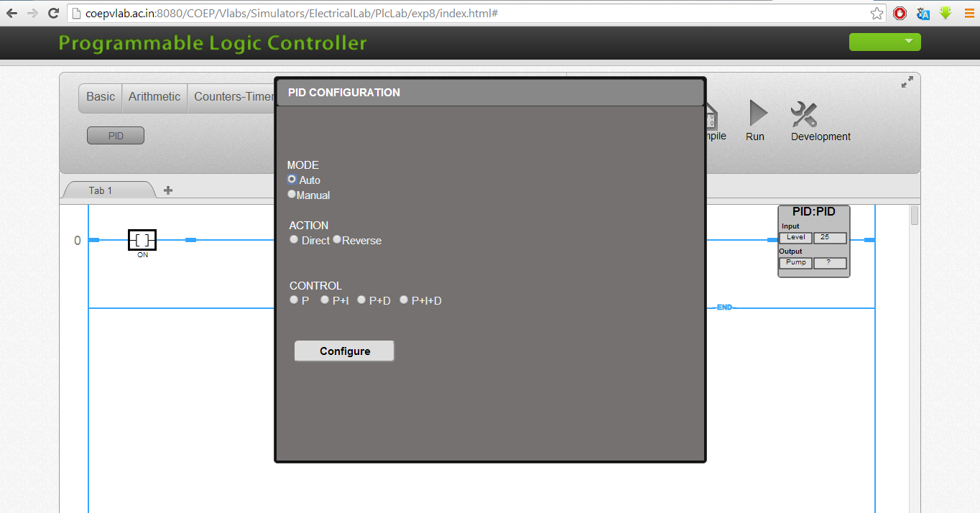Open the Development tools icon
Viewport: 980px width, 513px height.
[804, 114]
